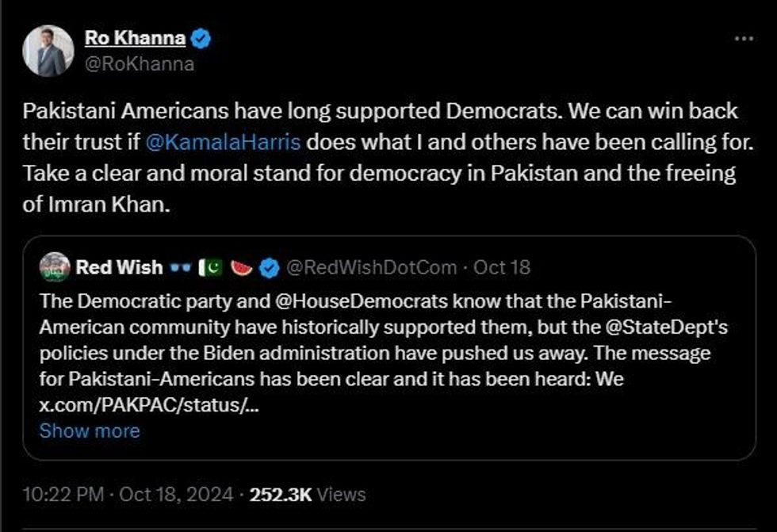Viewport: 777px width, 532px height.
Task: Open the Ro Khanna display name link
Action: pyautogui.click(x=135, y=38)
